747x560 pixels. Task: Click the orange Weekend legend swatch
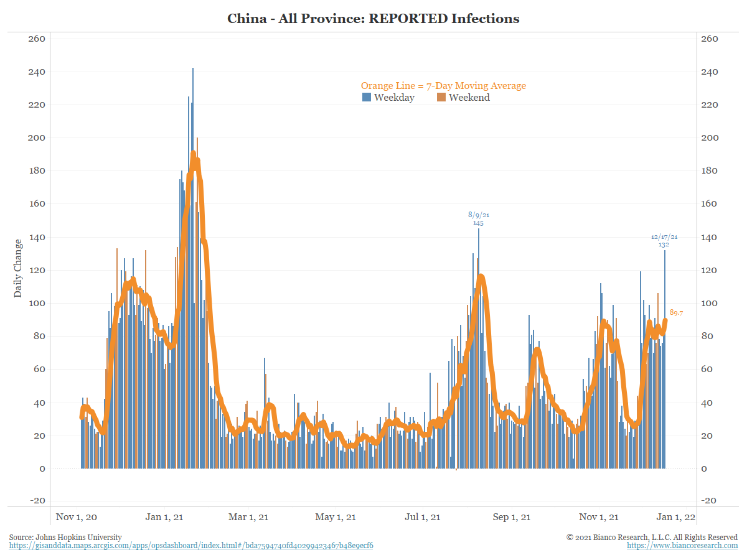tap(441, 98)
